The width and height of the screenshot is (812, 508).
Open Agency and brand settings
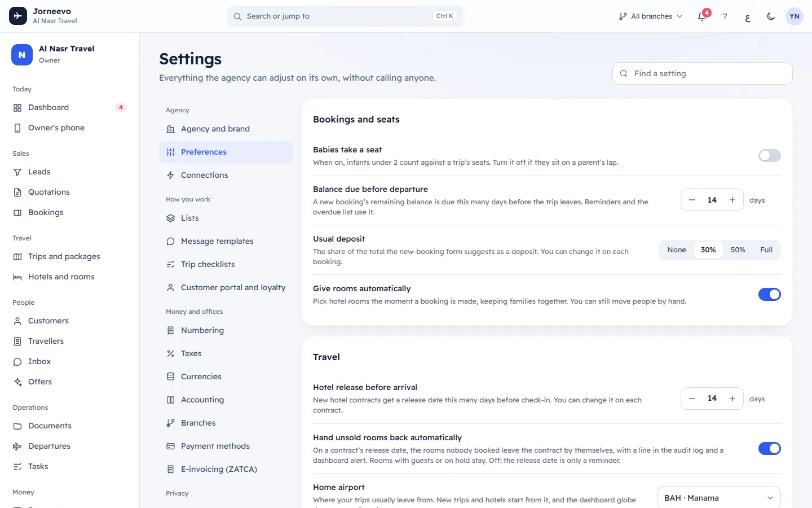(x=226, y=129)
